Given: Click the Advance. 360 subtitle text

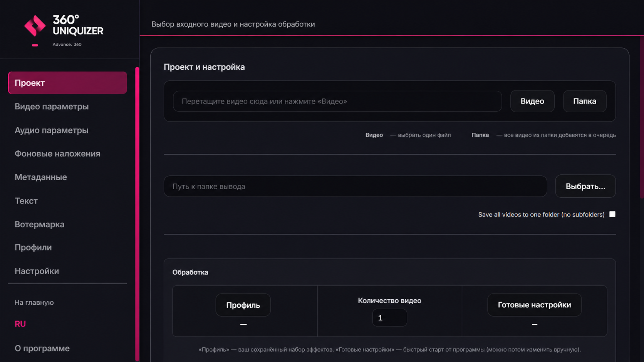Looking at the screenshot, I should click(x=67, y=45).
